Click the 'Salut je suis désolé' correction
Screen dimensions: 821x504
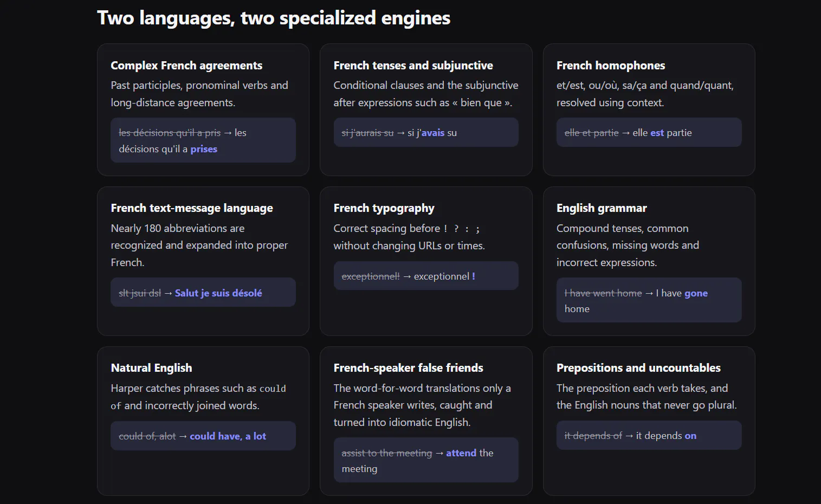click(218, 293)
